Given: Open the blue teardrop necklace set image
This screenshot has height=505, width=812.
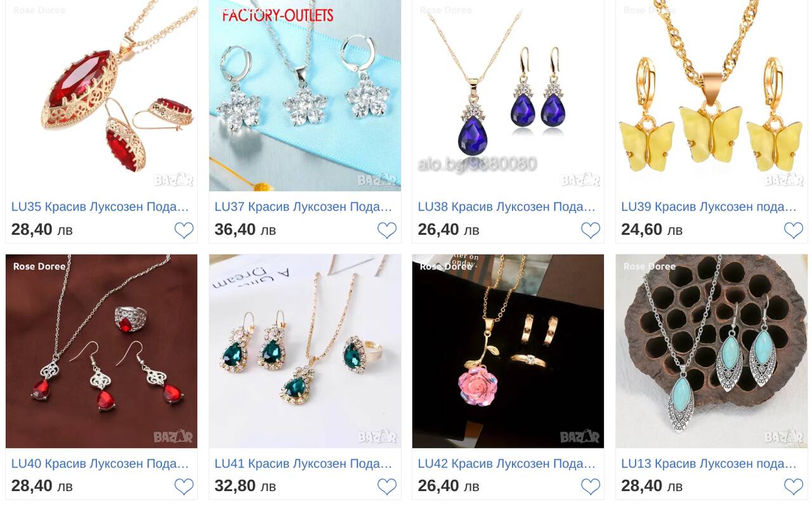Looking at the screenshot, I should click(x=508, y=95).
